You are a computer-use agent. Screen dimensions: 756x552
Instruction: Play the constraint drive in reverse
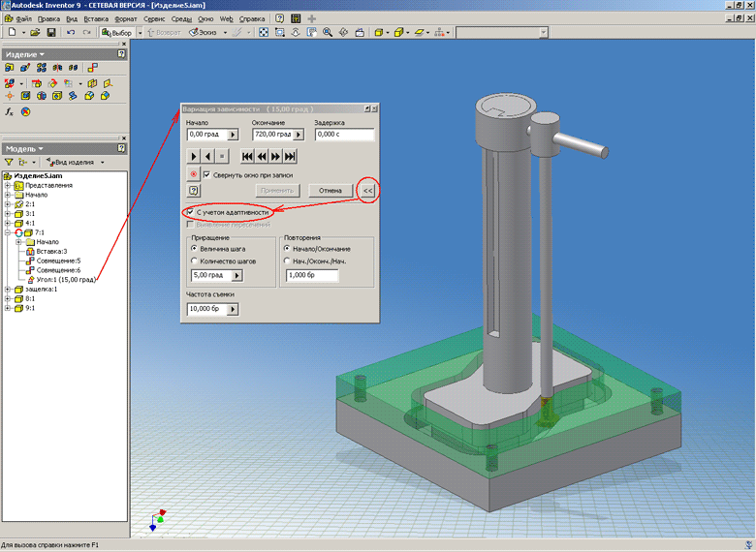tap(207, 156)
